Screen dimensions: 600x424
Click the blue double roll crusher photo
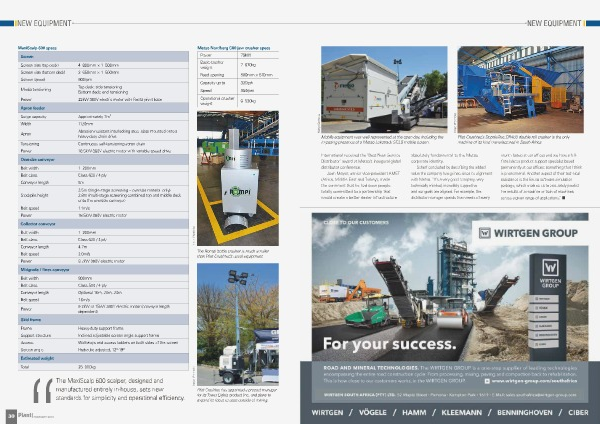(520, 90)
